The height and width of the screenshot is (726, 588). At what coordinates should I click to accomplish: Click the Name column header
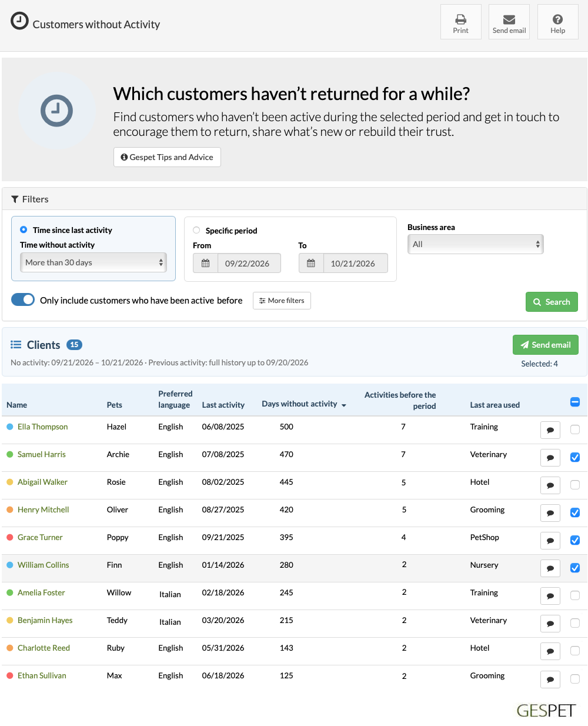[17, 405]
